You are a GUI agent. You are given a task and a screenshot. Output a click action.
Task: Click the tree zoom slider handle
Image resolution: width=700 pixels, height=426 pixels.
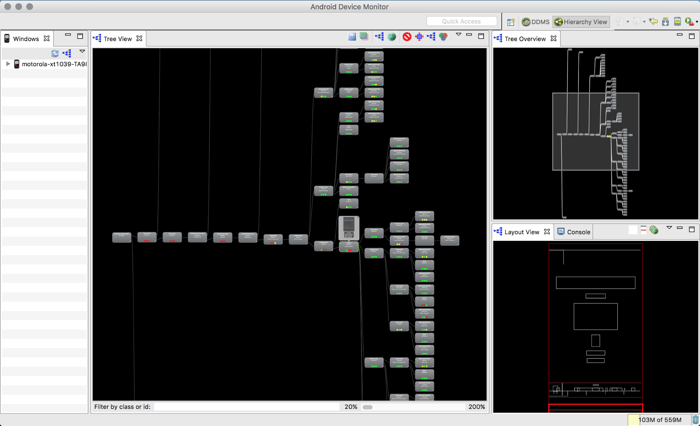coord(367,407)
